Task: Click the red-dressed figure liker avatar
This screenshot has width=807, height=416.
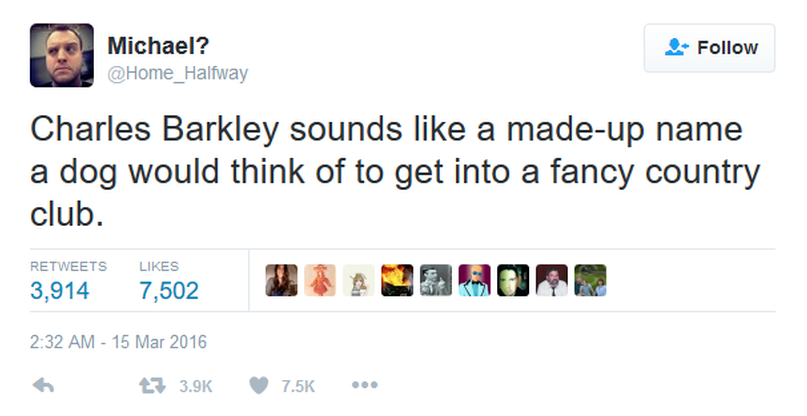Action: point(319,281)
